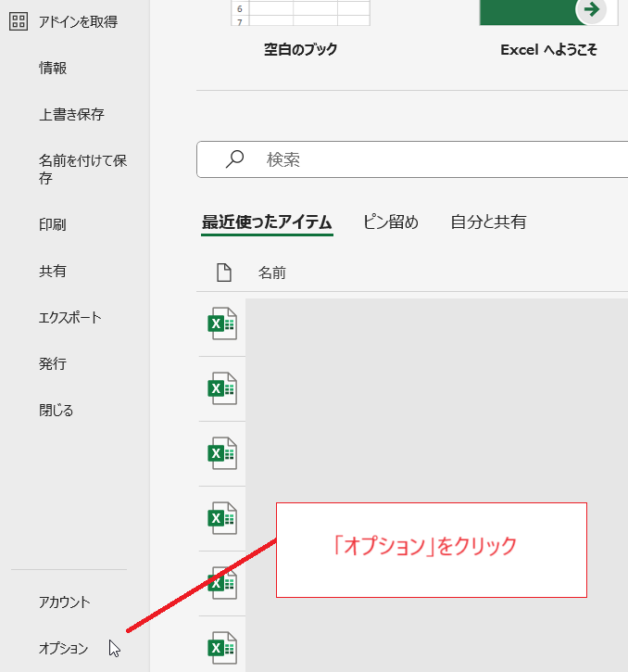Create a 空白のブック workbook

(300, 50)
